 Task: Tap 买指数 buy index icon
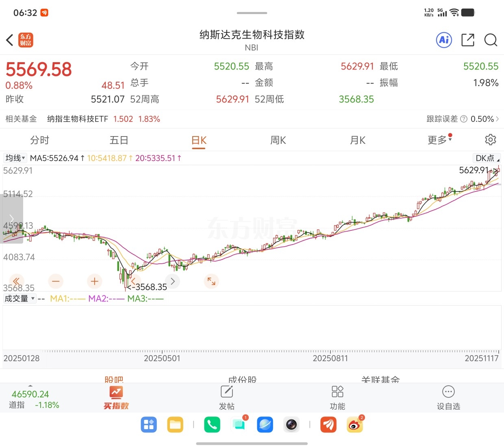point(116,398)
